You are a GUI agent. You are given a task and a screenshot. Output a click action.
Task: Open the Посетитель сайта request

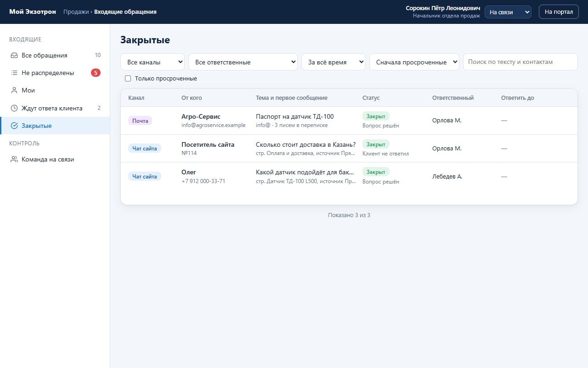(x=349, y=148)
